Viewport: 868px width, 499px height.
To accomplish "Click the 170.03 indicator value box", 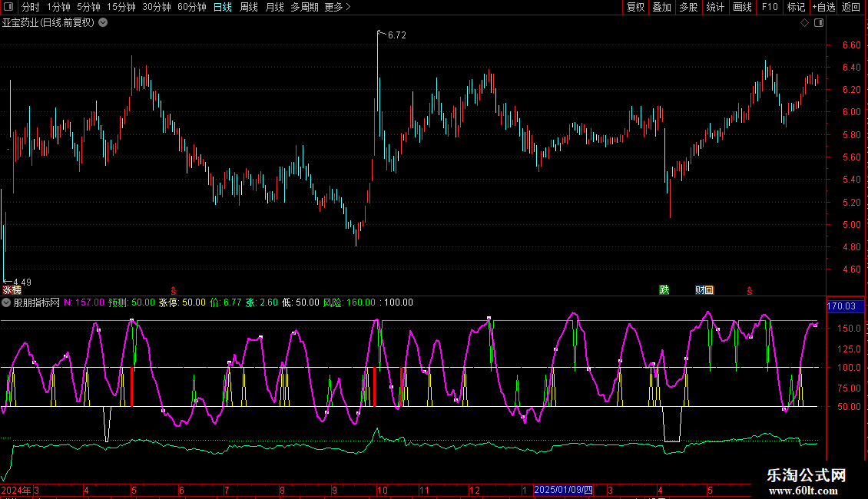I will [x=845, y=306].
